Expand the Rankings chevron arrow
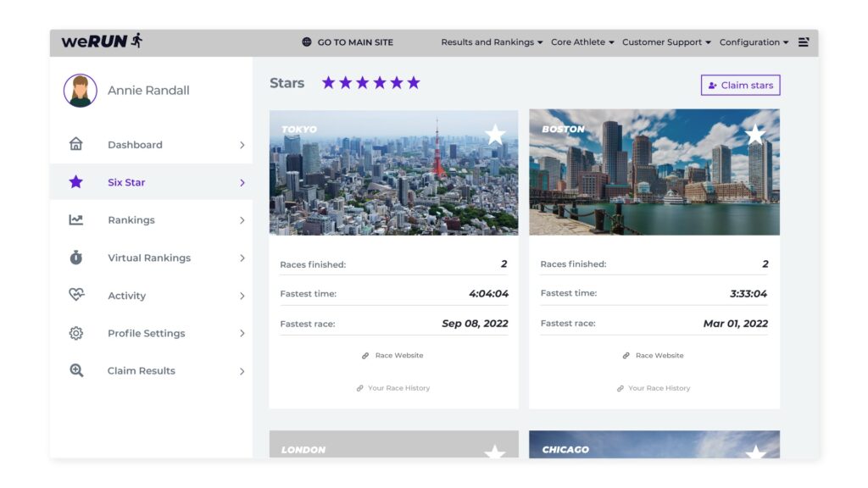 tap(242, 220)
